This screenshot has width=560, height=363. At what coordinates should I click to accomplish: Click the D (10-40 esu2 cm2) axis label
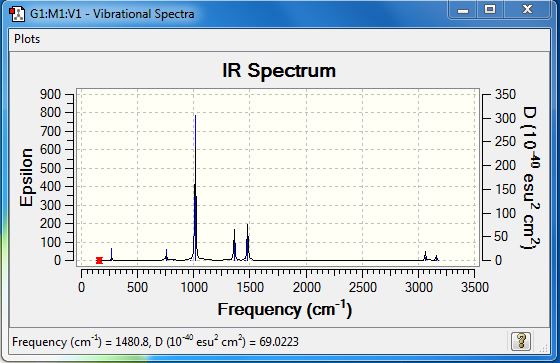(x=531, y=177)
